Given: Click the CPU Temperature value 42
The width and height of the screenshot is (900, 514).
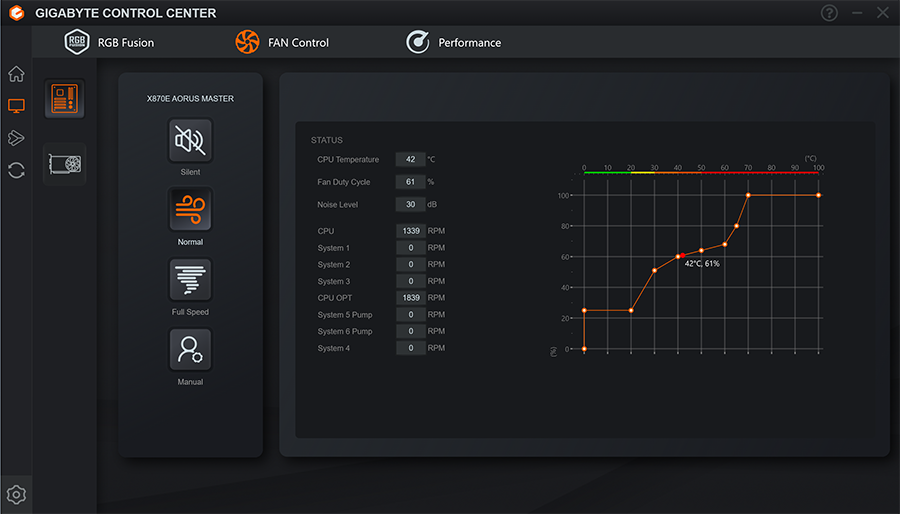Looking at the screenshot, I should (x=410, y=159).
